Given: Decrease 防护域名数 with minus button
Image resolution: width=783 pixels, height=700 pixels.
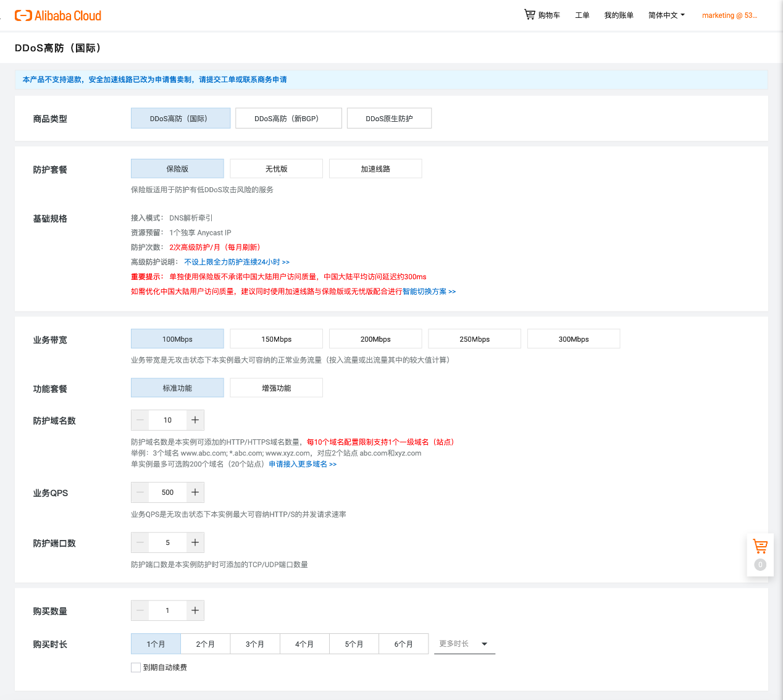Looking at the screenshot, I should tap(140, 420).
